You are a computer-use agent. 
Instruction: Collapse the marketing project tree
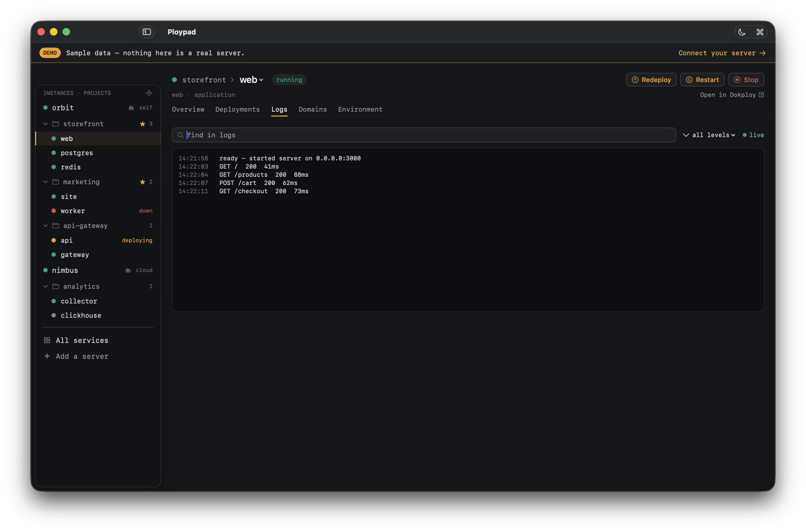point(45,182)
